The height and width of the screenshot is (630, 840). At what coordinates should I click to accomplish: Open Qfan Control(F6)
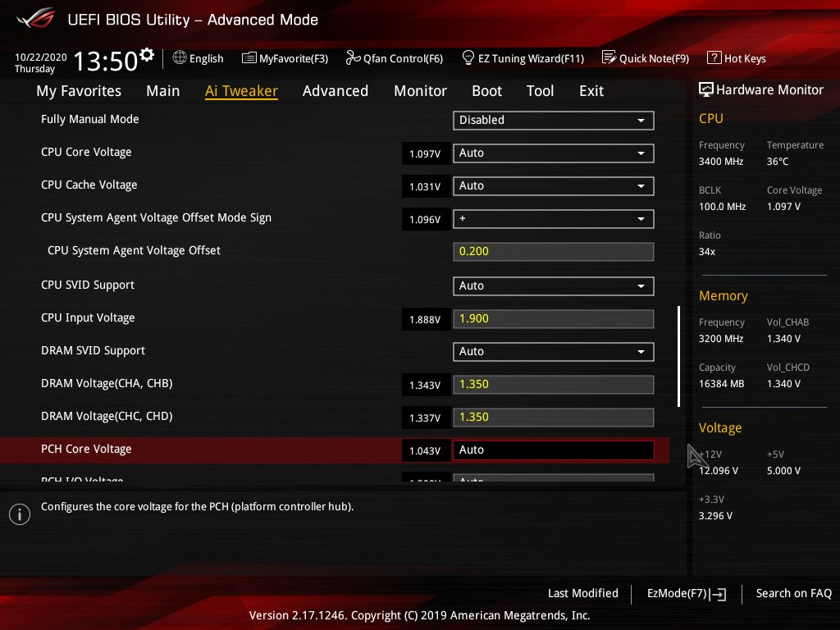pos(395,58)
